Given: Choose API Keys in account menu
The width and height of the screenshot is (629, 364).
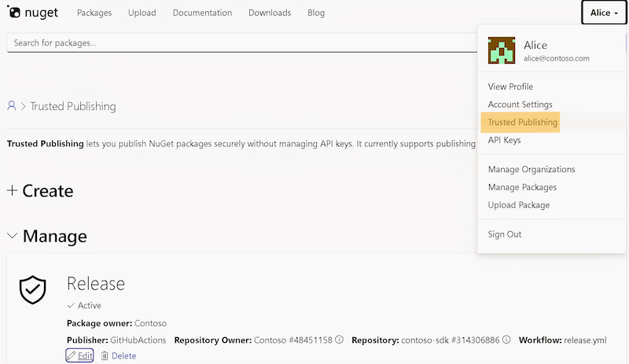Looking at the screenshot, I should 504,140.
